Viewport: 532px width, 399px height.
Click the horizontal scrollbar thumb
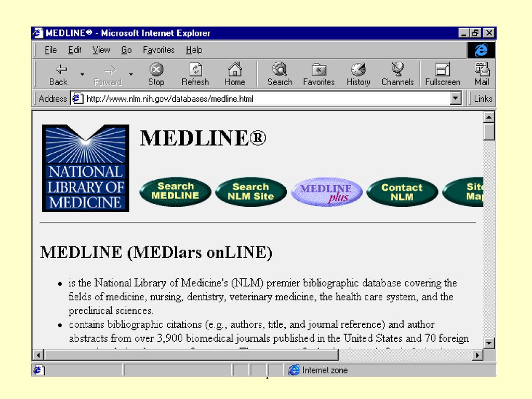tap(191, 355)
